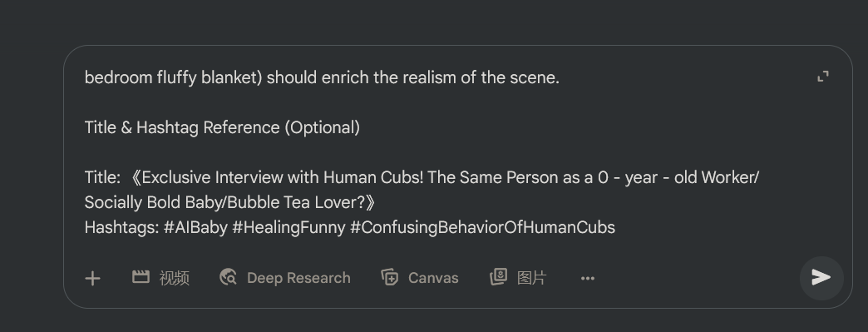Click the '#ConfusingBehaviorOfHumanCubs' hashtag text

483,228
